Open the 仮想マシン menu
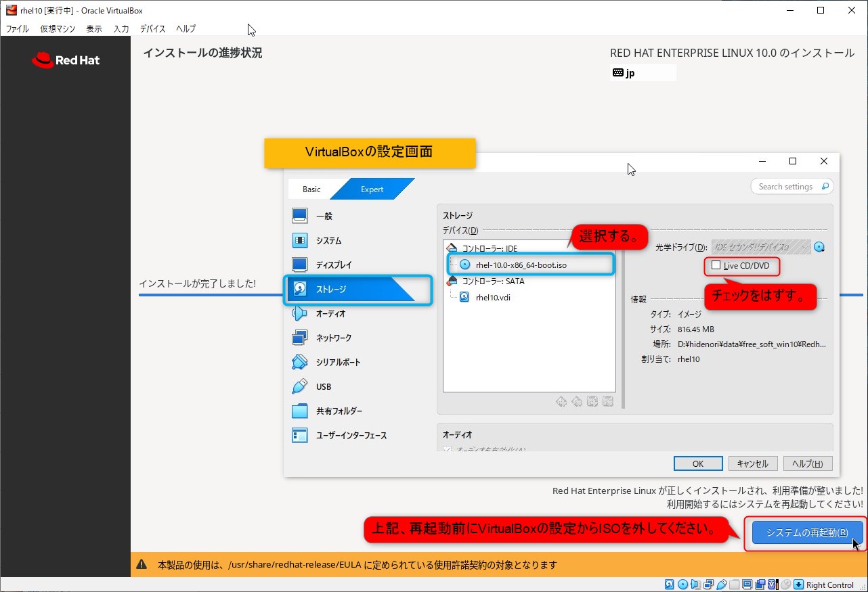868x592 pixels. point(58,28)
